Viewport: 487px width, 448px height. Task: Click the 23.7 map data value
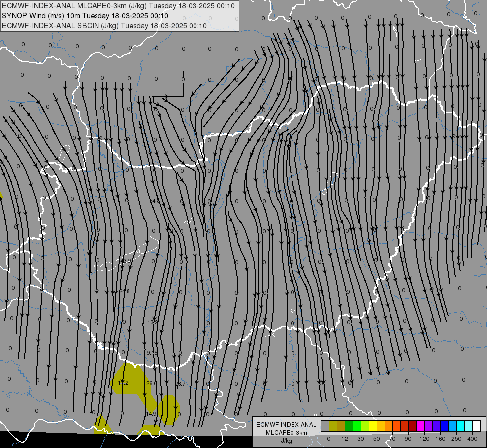pos(180,384)
